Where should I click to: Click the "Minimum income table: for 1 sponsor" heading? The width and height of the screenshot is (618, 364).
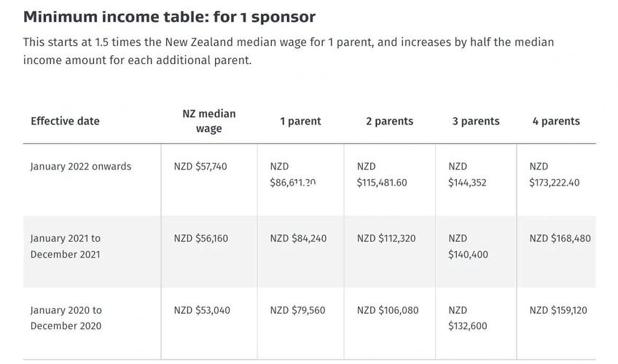pyautogui.click(x=169, y=17)
